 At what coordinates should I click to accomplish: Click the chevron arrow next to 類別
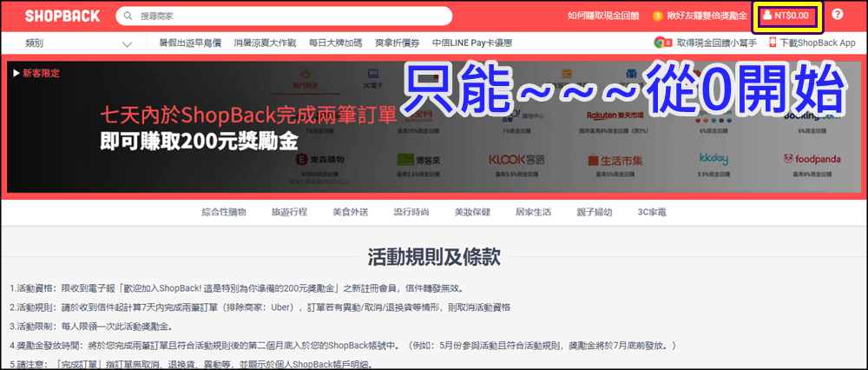pyautogui.click(x=128, y=44)
